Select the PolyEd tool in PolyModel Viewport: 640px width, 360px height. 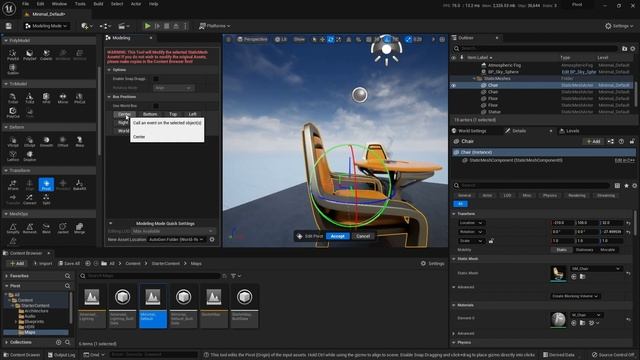[13, 55]
